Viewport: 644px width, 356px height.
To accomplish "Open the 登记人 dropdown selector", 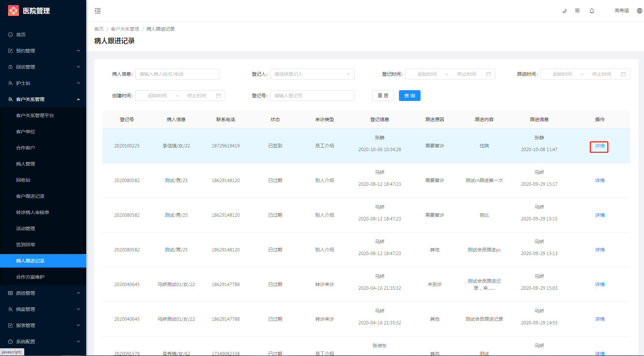I will (312, 74).
